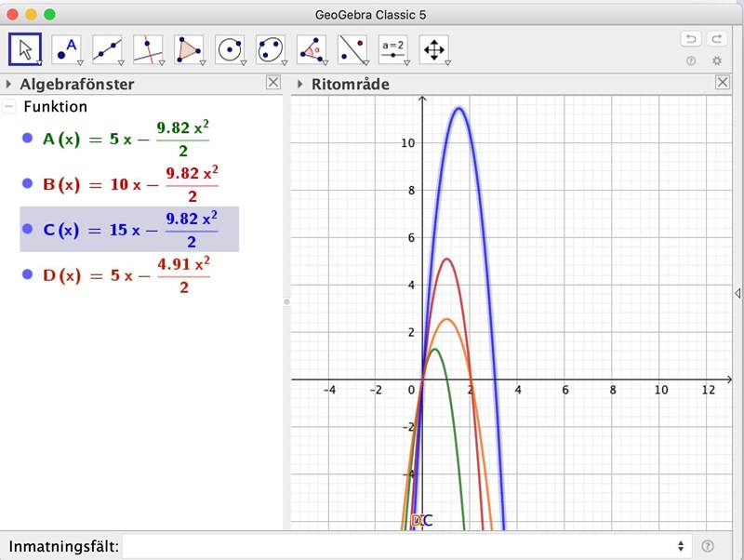Viewport: 744px width, 560px height.
Task: Select the Move arrow tool
Action: click(x=25, y=49)
